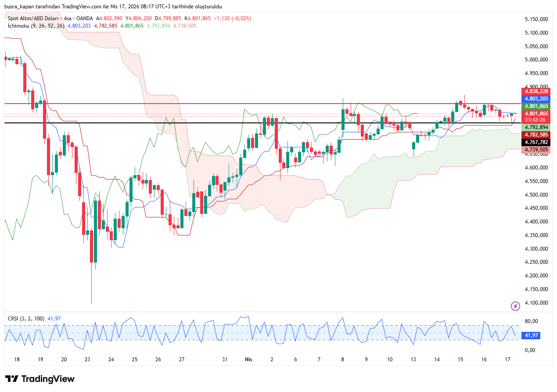
Task: Click the countdown timer 03:42:26 label
Action: coord(535,120)
